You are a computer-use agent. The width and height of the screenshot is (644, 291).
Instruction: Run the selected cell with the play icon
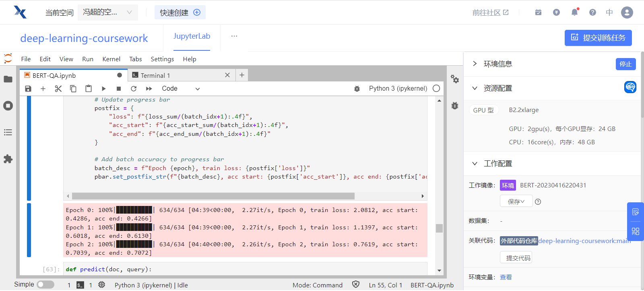(x=103, y=89)
